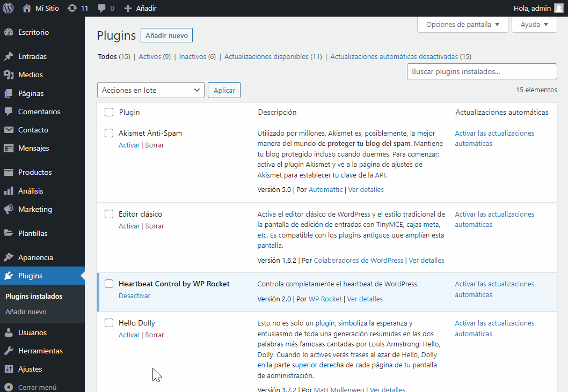Enable auto-updates for Editor clásico
The image size is (568, 392).
point(494,219)
